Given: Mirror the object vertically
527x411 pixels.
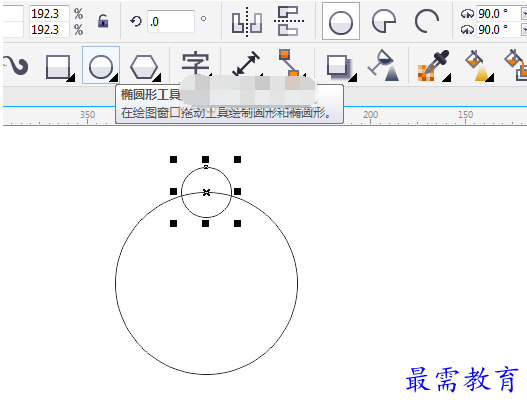Looking at the screenshot, I should (x=289, y=21).
